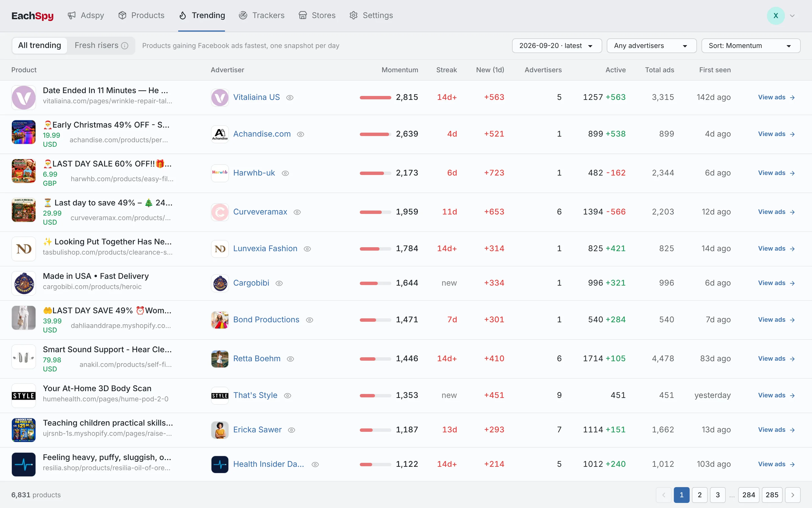Click Teaching children practical skills thumbnail
The height and width of the screenshot is (508, 812).
pyautogui.click(x=23, y=430)
